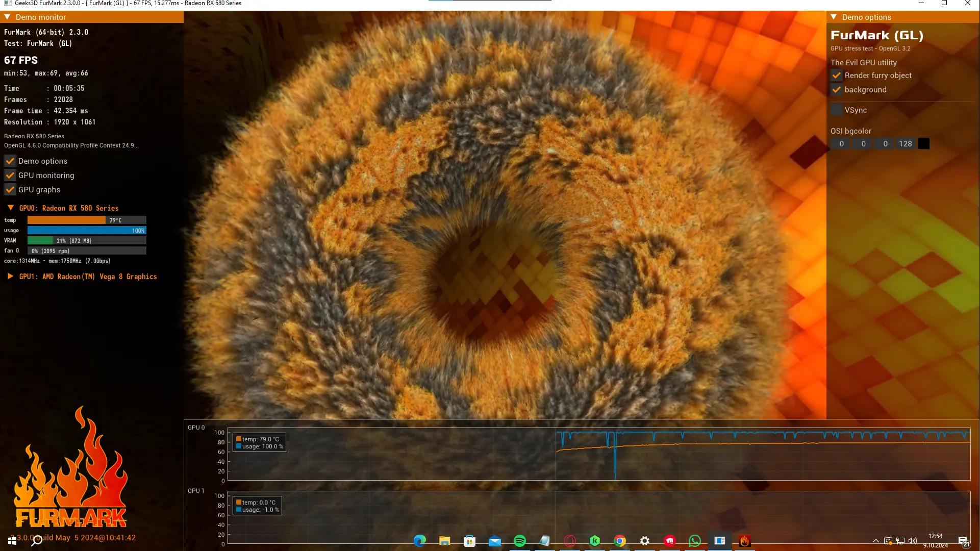Switch to Spotify on the taskbar

(520, 541)
